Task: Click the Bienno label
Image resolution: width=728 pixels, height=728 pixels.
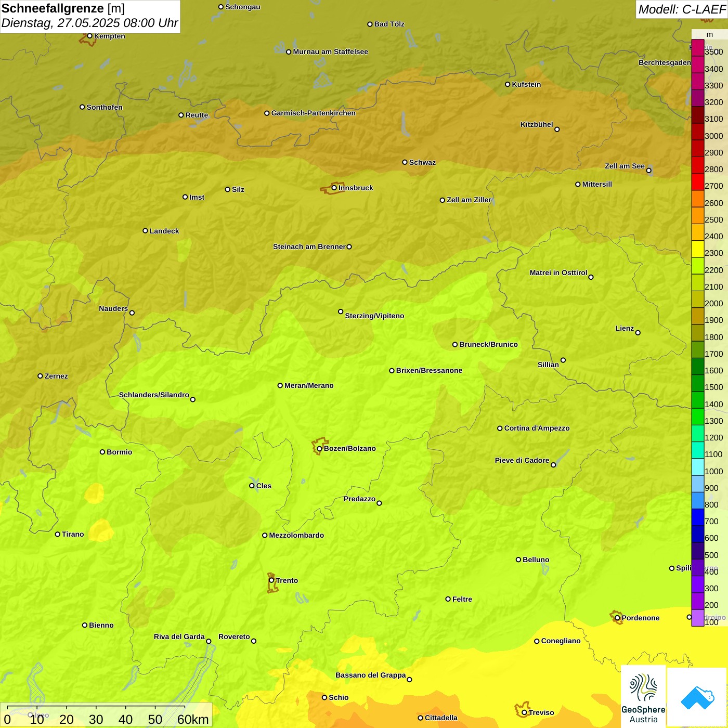Action: coord(101,625)
